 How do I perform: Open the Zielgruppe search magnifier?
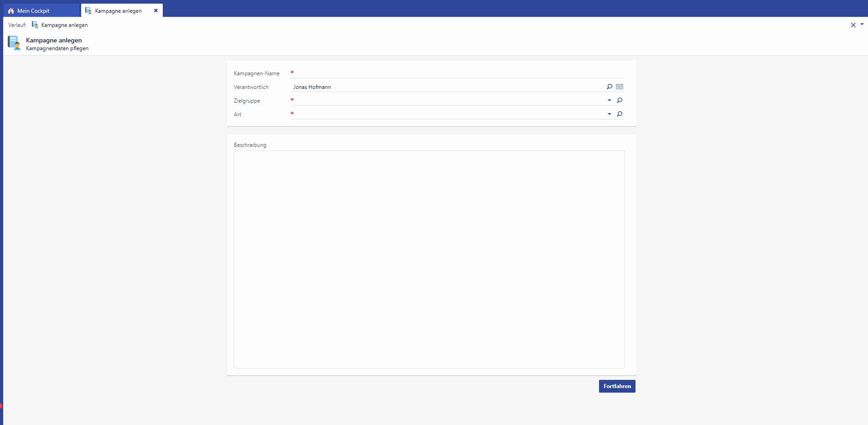[620, 100]
